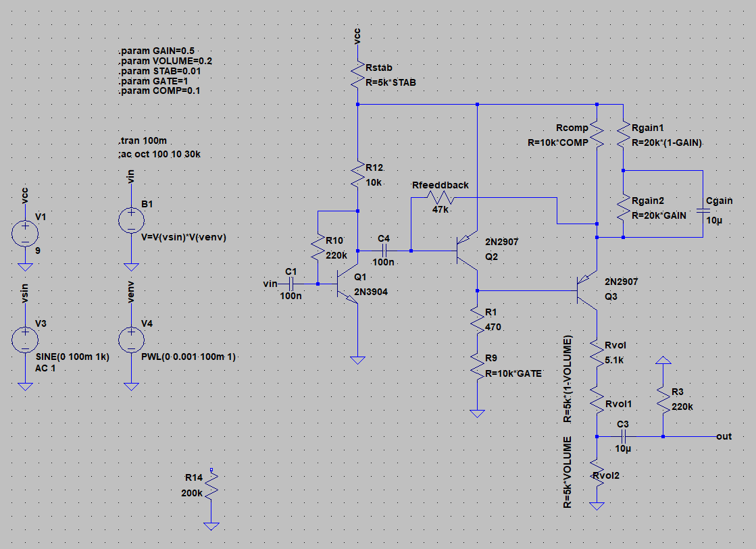Click the '47k' feedback resistor value
756x549 pixels.
tap(440, 209)
